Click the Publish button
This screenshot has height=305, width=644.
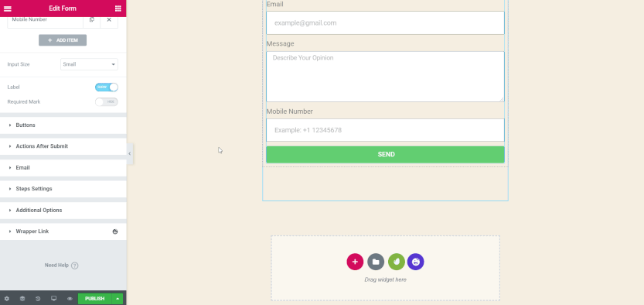click(94, 299)
